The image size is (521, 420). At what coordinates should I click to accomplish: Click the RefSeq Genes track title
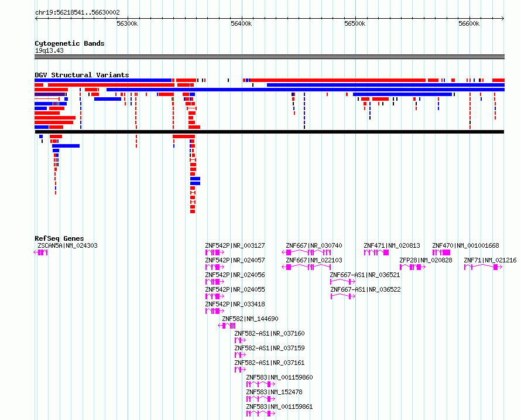click(59, 238)
